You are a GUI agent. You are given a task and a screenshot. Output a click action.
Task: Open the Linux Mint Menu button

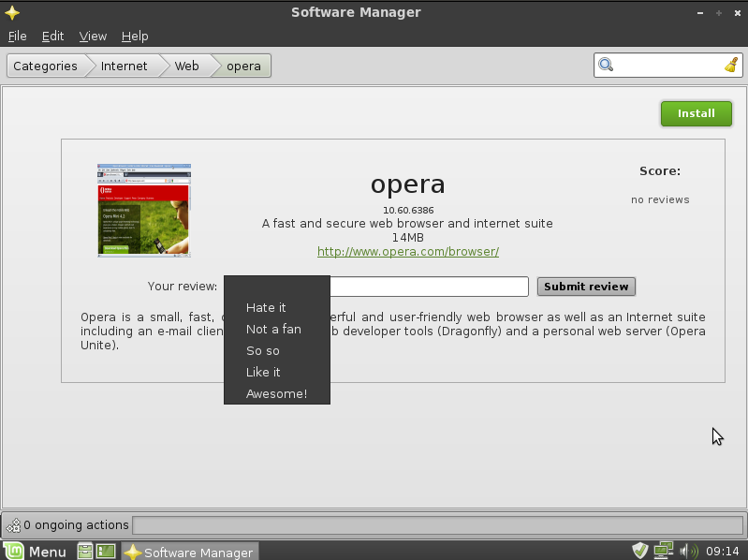click(x=35, y=552)
